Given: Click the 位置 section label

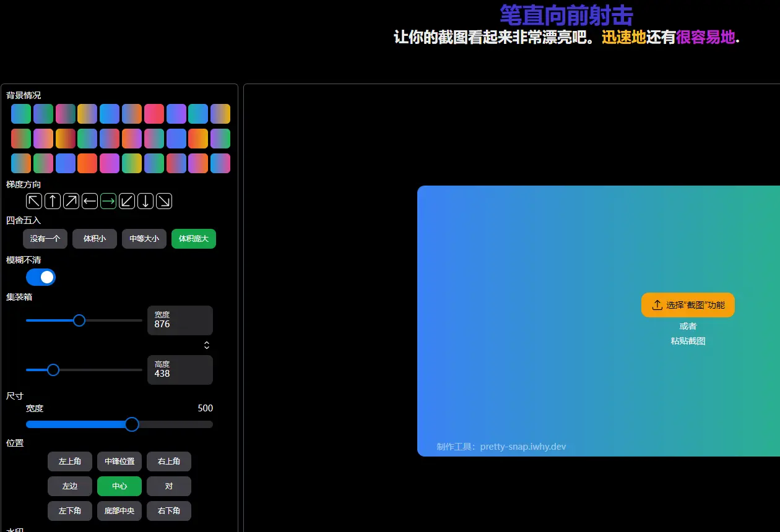Looking at the screenshot, I should coord(15,443).
